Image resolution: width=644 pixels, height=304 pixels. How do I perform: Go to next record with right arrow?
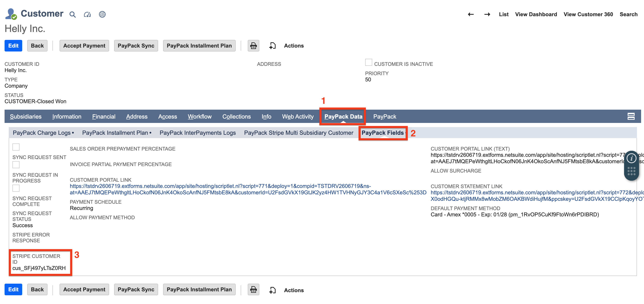[x=487, y=14]
